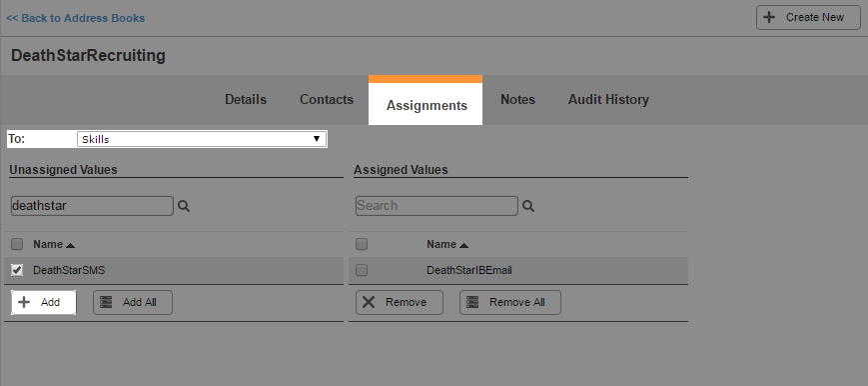Click the Add All button

(x=133, y=302)
